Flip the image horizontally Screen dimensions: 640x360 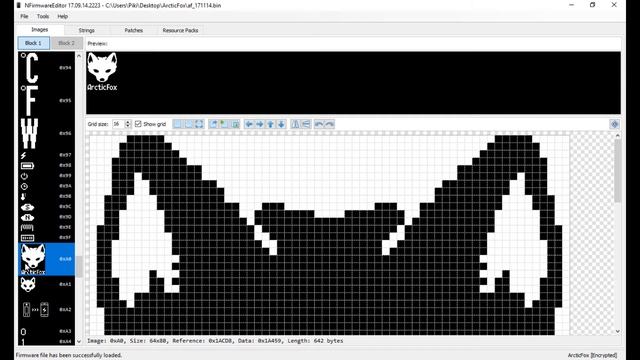pos(295,124)
